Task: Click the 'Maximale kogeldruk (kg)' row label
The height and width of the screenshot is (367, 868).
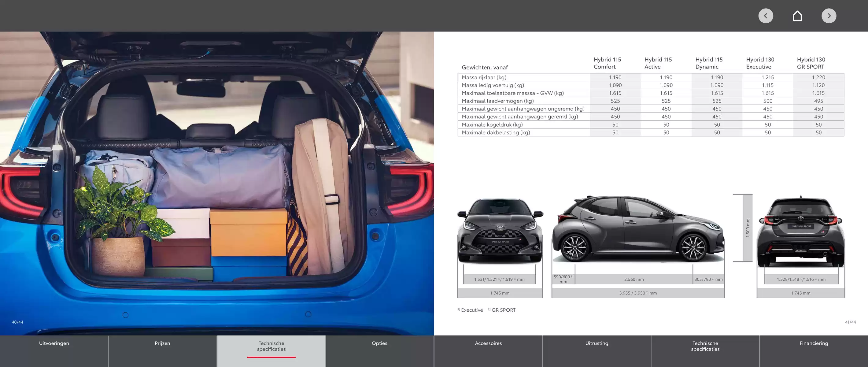Action: tap(492, 125)
